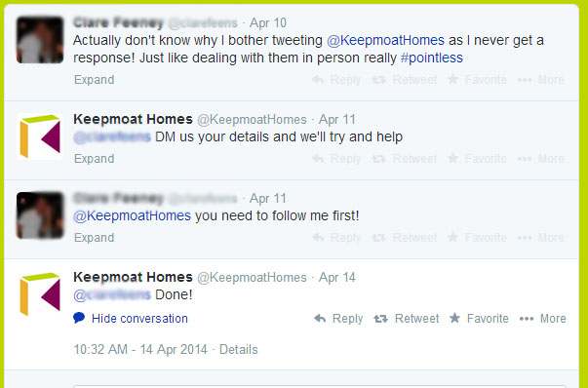Screen dimensions: 588x388
Task: Open Details link beside the 14 Apr 2014 timestamp
Action: click(239, 349)
